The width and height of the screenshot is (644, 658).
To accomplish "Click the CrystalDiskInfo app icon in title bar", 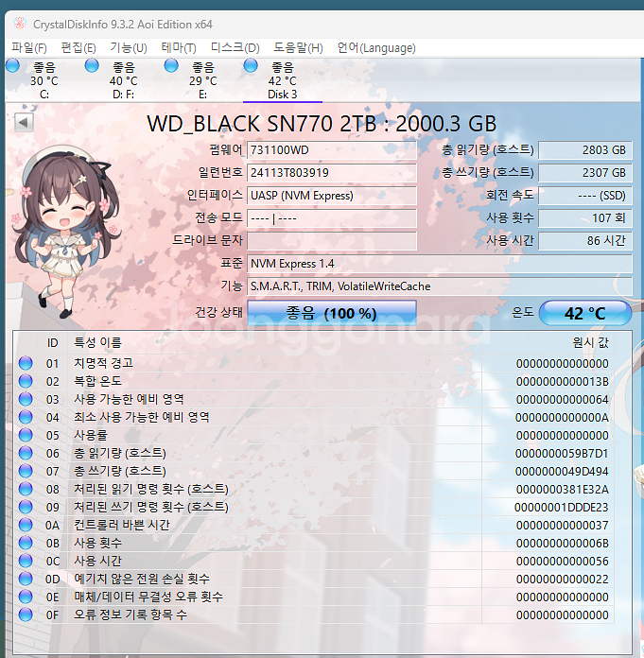I will point(19,24).
